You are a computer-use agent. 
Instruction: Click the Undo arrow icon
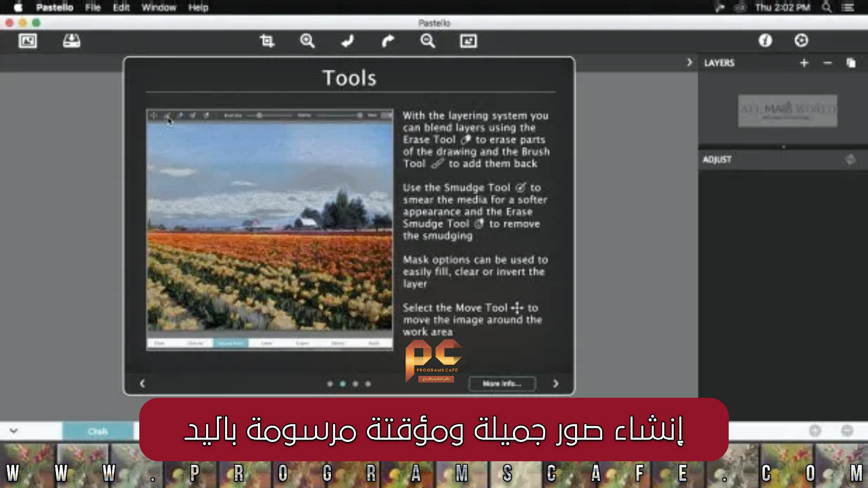(x=347, y=41)
